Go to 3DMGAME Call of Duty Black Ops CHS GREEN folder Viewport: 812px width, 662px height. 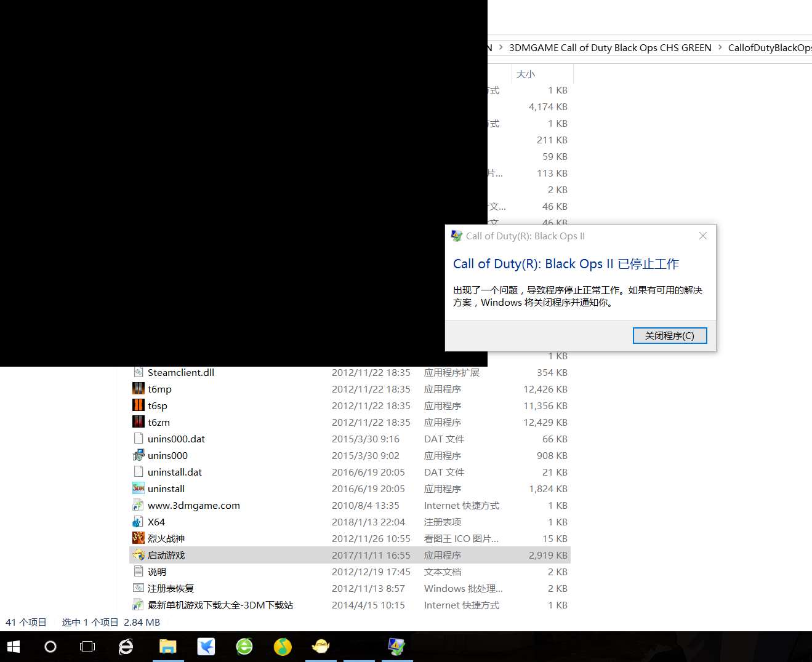click(x=610, y=47)
